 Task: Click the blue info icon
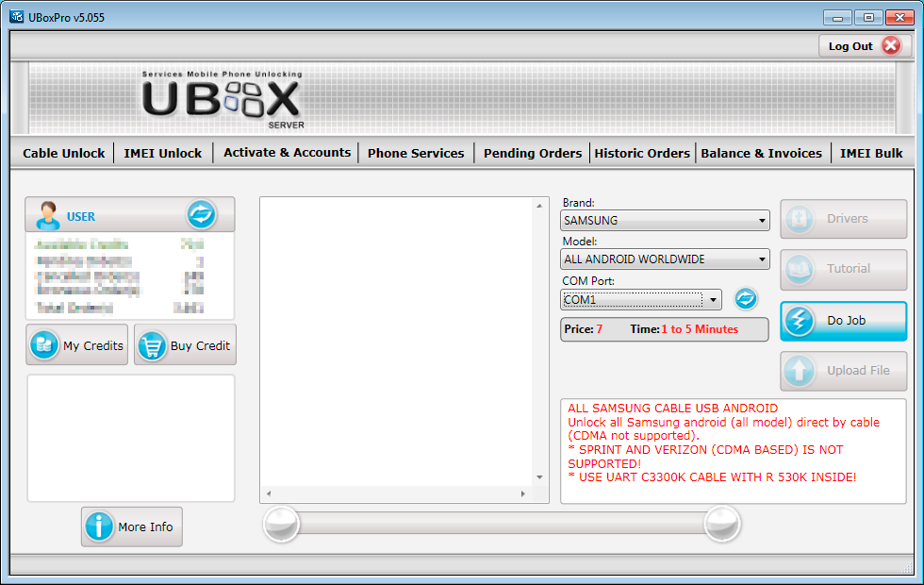click(99, 526)
